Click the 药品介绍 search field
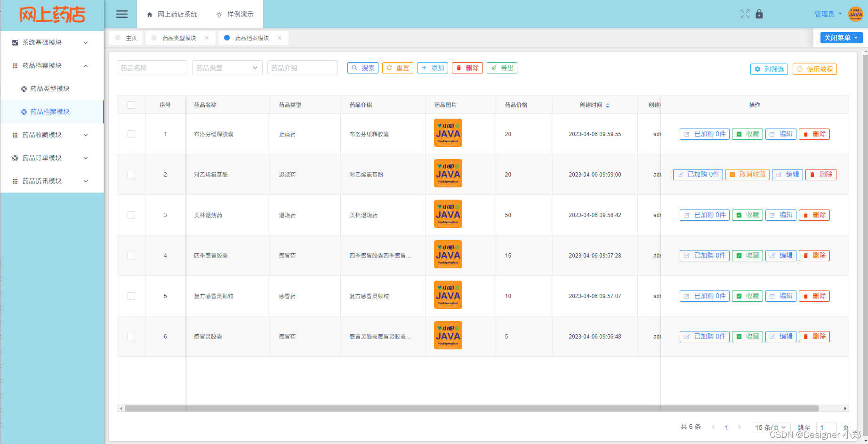868x444 pixels. click(x=303, y=68)
